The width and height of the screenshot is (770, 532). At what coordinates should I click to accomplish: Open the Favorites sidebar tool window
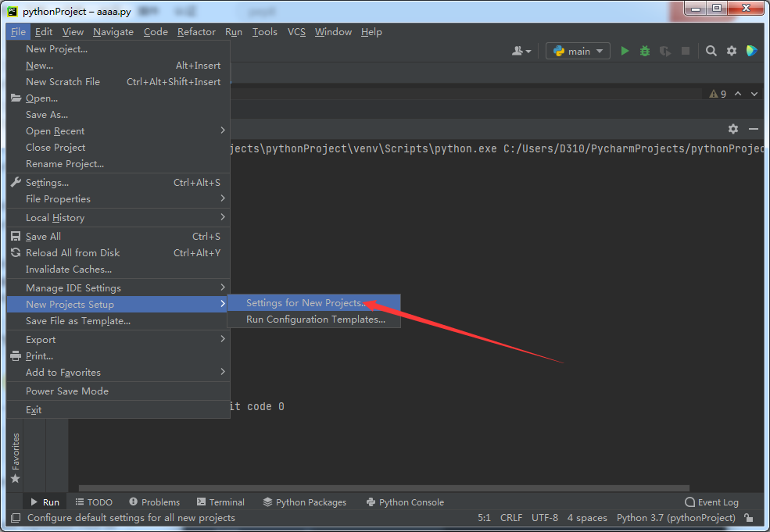coord(15,458)
